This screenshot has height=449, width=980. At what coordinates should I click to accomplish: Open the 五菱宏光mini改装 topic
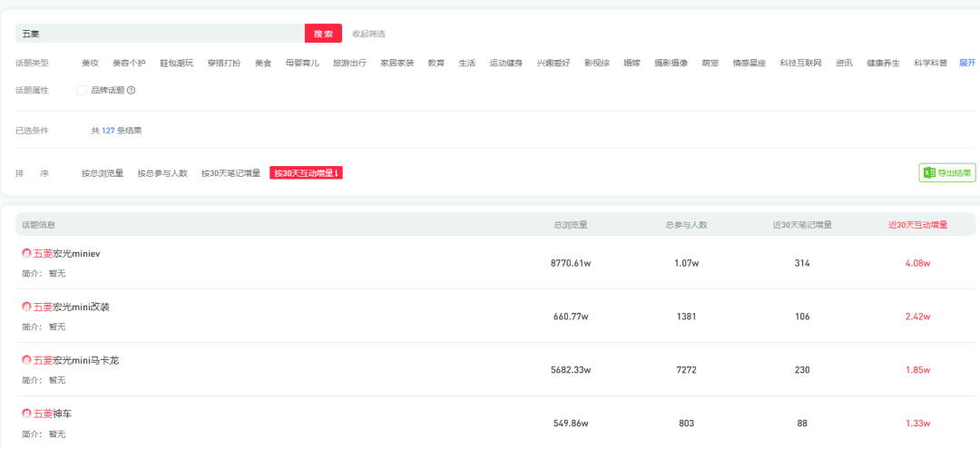point(72,307)
